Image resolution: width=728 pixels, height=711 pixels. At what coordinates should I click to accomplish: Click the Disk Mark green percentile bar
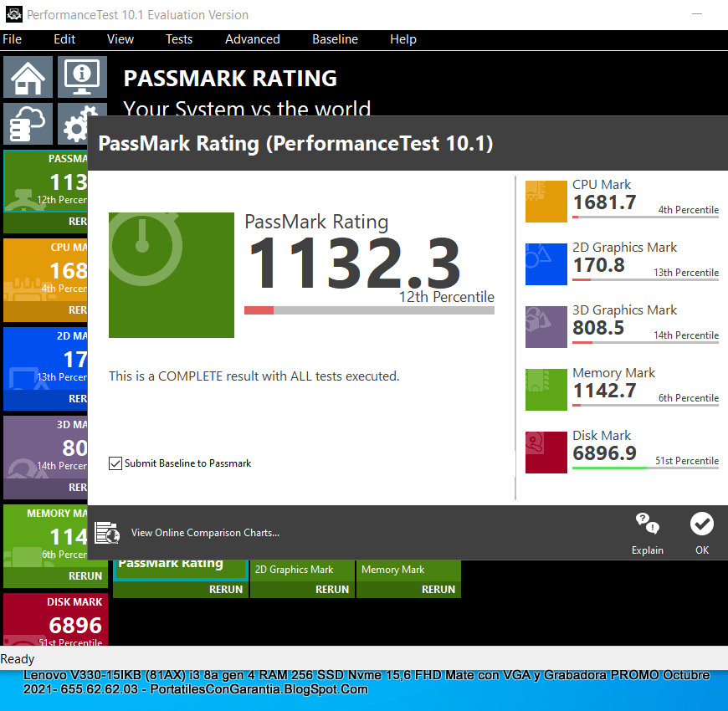click(645, 468)
